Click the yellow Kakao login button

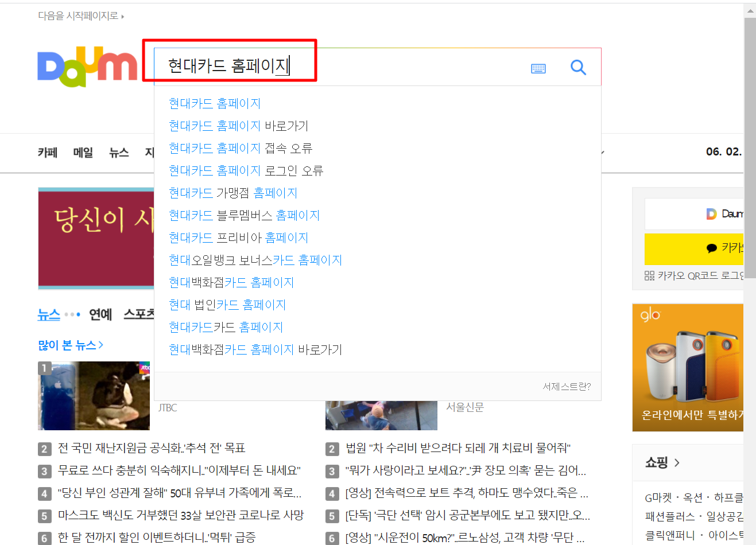coord(694,248)
